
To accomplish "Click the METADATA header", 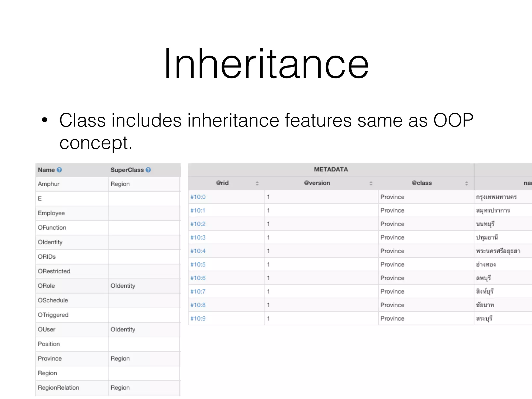I will coord(331,169).
